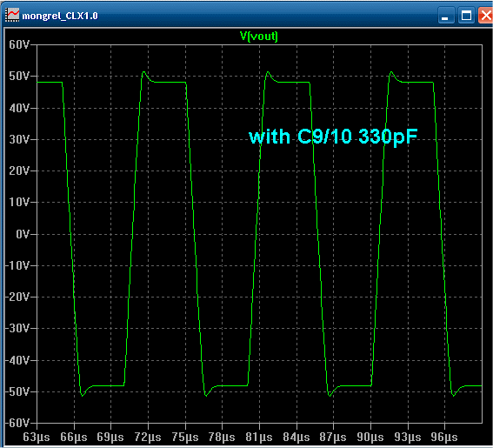The width and height of the screenshot is (493, 448).
Task: Click the -30V axis label
Action: [17, 328]
